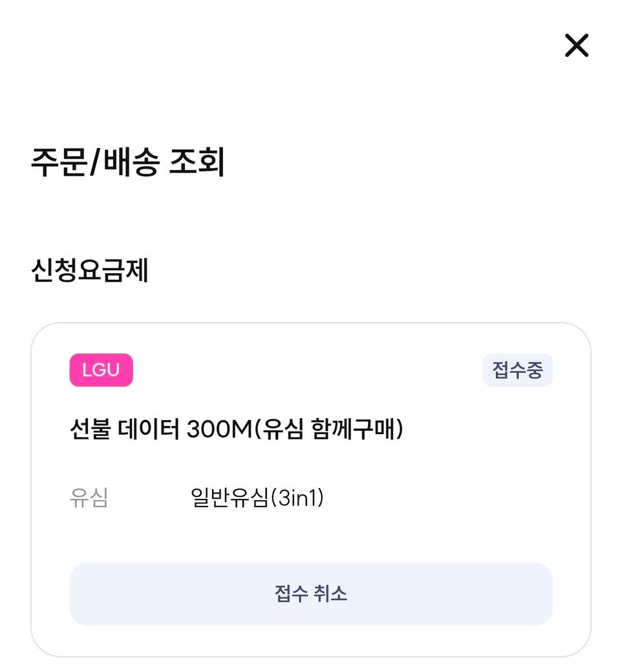The image size is (622, 672).
Task: Close the 주문/배송 조회 page
Action: 576,46
